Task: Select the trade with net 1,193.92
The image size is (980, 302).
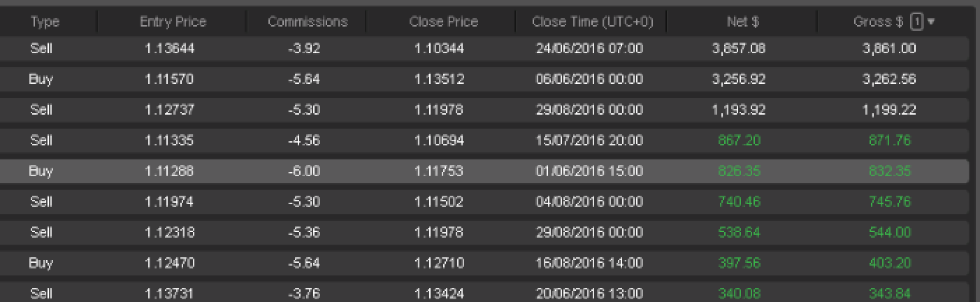Action: (484, 110)
